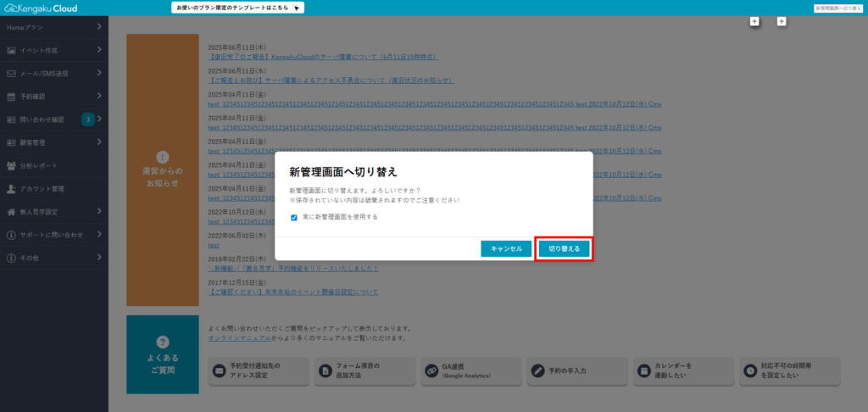Click the サポートに問い合わせ info icon
Viewport: 868px width, 412px height.
(11, 234)
